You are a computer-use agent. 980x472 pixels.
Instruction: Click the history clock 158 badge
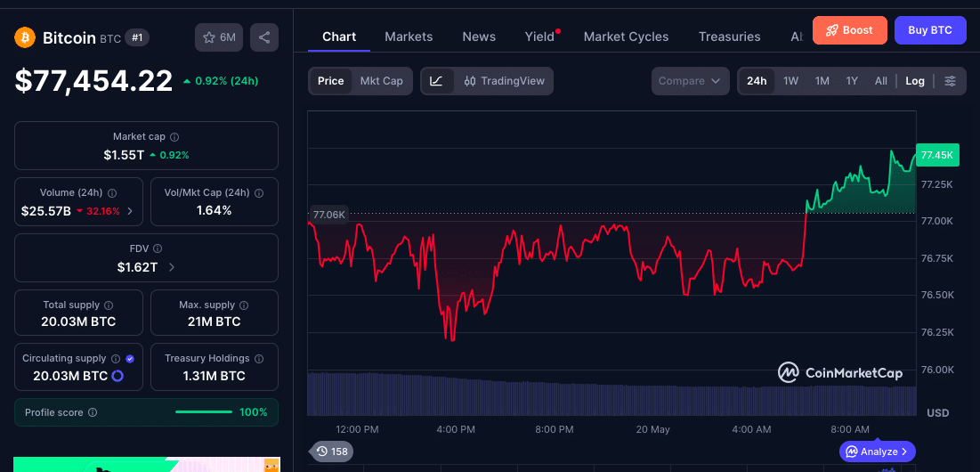pos(331,451)
